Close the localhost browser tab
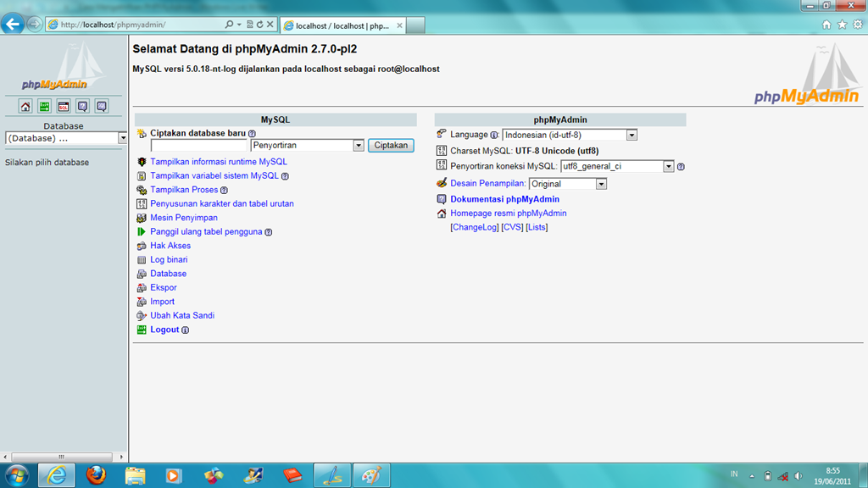The image size is (868, 488). pyautogui.click(x=399, y=25)
